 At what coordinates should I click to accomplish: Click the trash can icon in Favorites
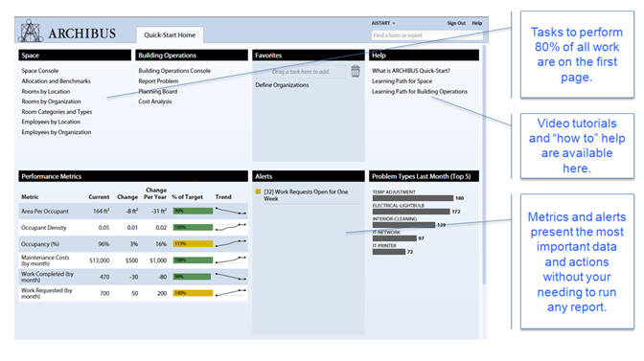click(x=356, y=71)
